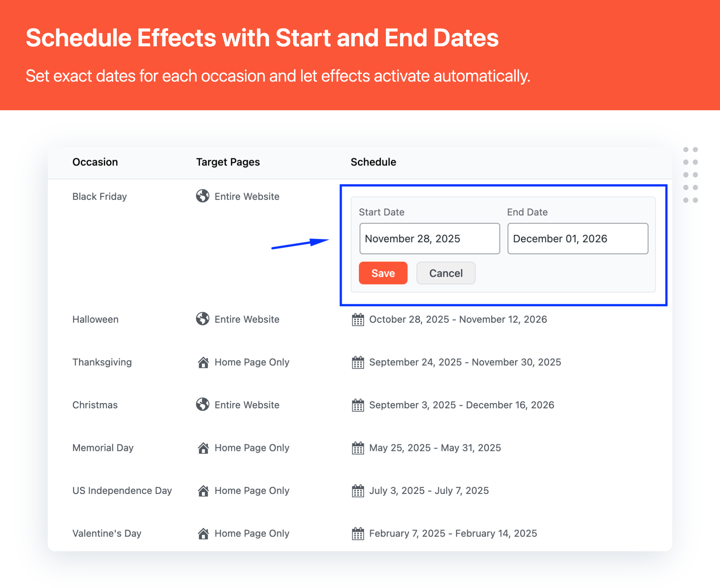
Task: Click the calendar icon for Halloween schedule
Action: [x=358, y=319]
